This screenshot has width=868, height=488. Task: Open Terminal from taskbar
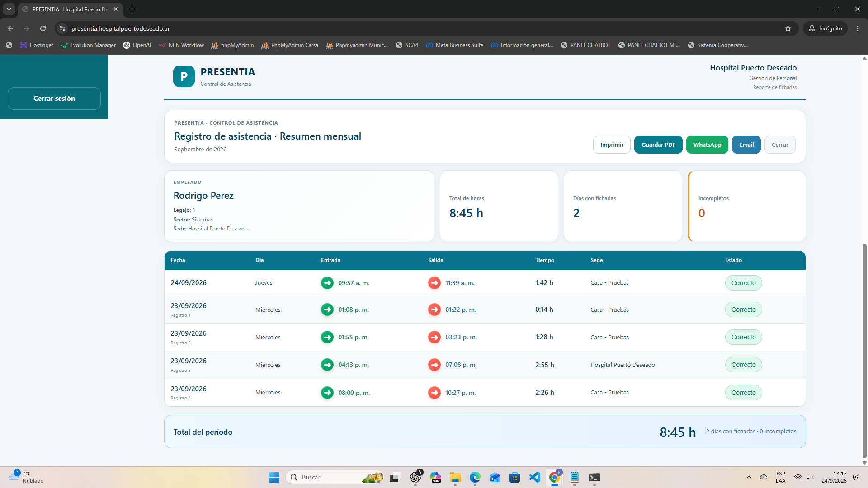pos(594,477)
